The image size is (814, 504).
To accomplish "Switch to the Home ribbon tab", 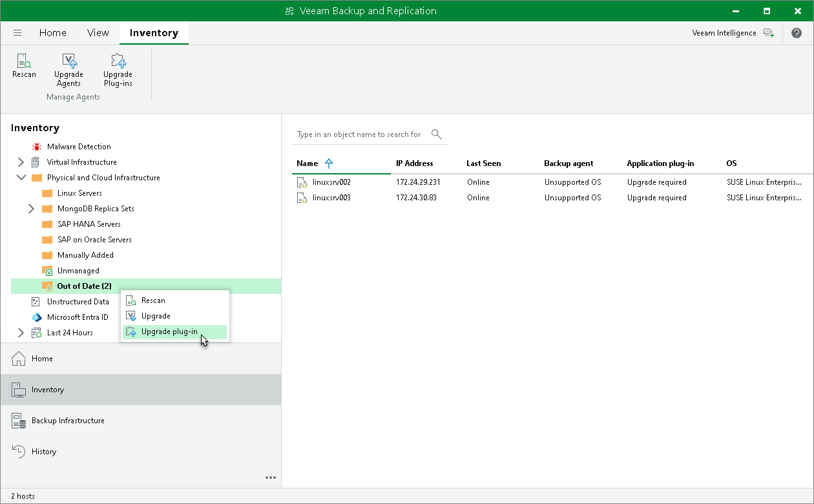I will (52, 33).
